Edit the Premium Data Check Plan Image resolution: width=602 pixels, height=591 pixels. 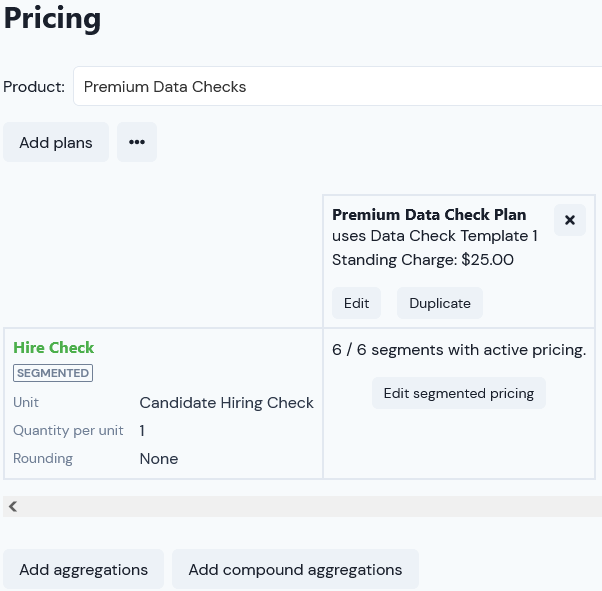tap(356, 303)
